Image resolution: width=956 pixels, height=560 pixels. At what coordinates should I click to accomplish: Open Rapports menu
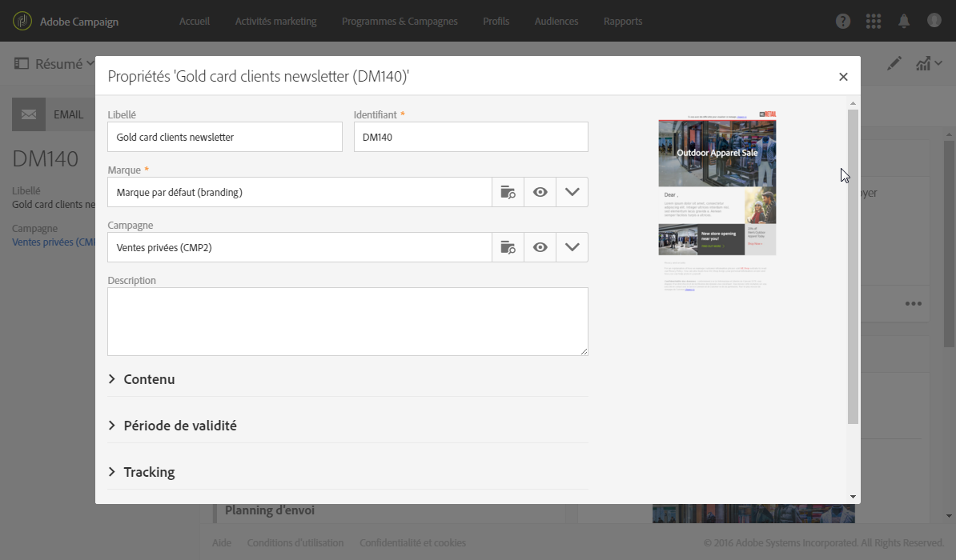[x=622, y=22]
